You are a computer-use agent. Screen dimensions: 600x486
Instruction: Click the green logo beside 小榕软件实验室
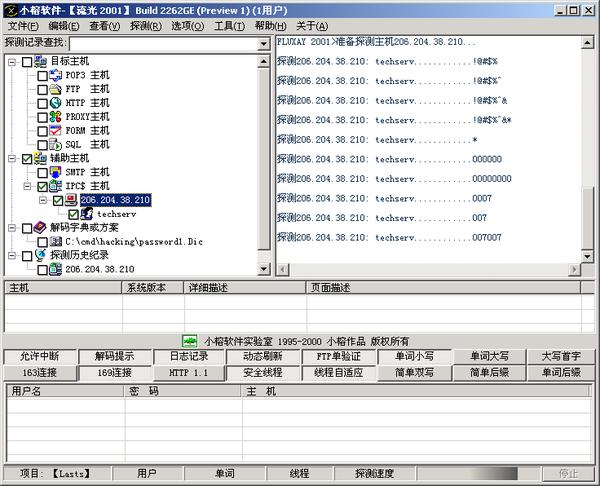[190, 341]
